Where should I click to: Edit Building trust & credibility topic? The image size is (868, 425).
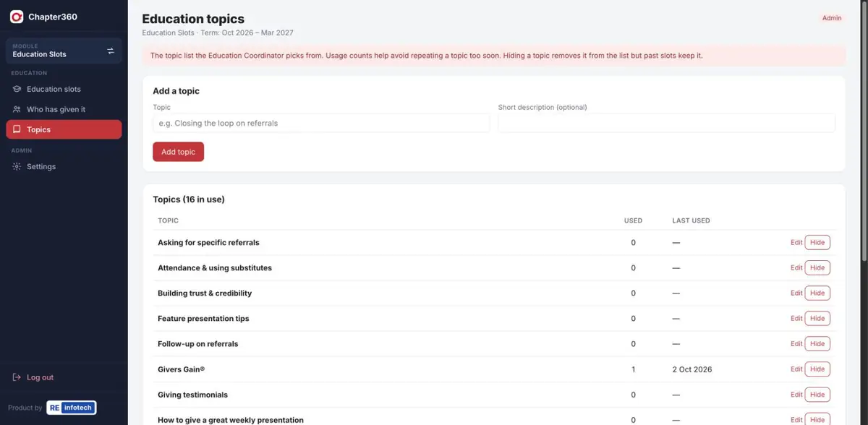(x=796, y=293)
